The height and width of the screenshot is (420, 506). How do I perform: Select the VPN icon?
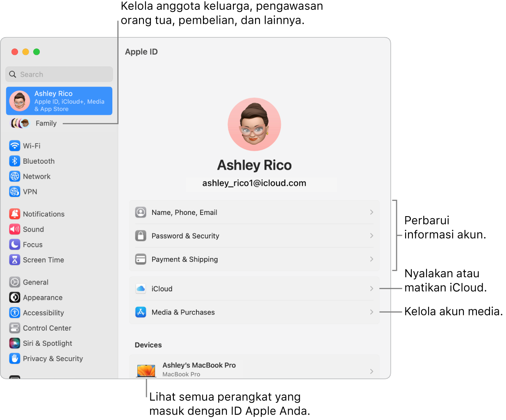(15, 192)
